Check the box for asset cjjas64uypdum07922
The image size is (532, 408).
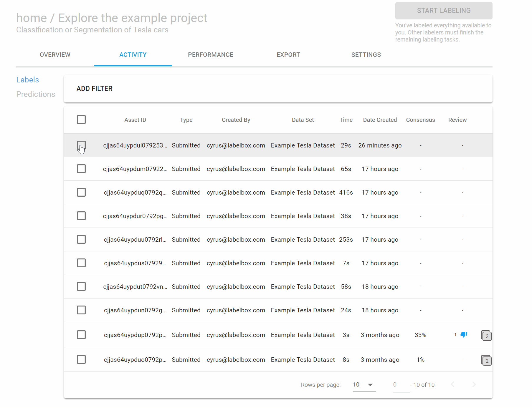click(x=81, y=169)
